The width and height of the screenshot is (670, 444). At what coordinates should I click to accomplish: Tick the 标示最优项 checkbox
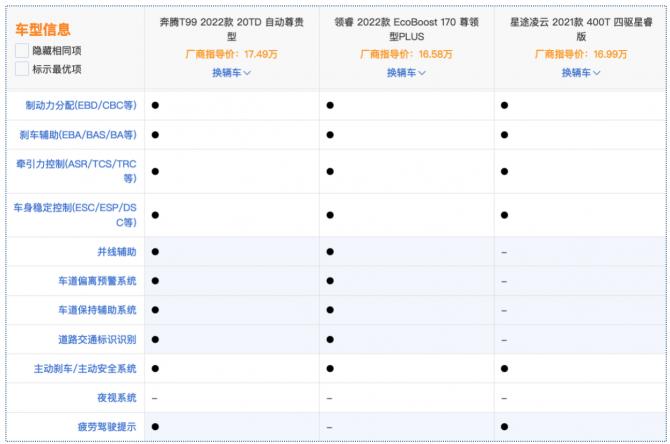click(22, 69)
